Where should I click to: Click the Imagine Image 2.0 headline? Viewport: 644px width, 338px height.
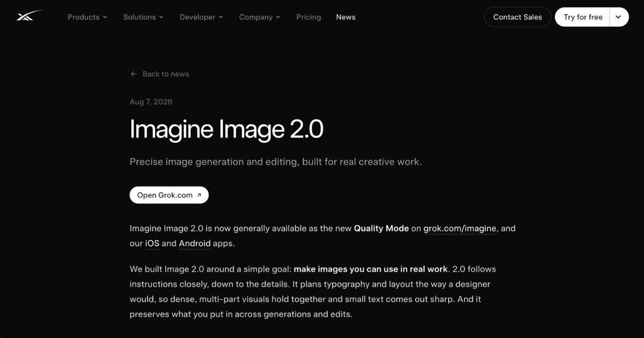point(226,129)
